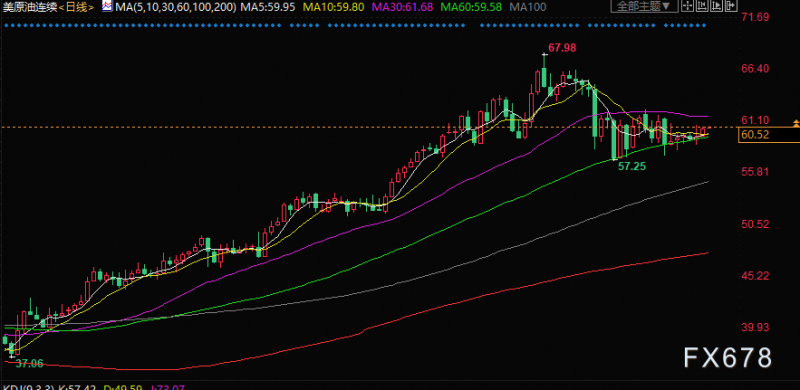The width and height of the screenshot is (800, 390).
Task: Open the 全部主题 theme dropdown
Action: (645, 6)
